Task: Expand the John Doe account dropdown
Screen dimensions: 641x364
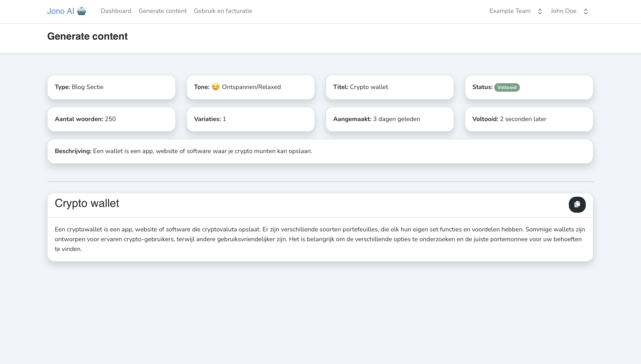Action: 570,11
